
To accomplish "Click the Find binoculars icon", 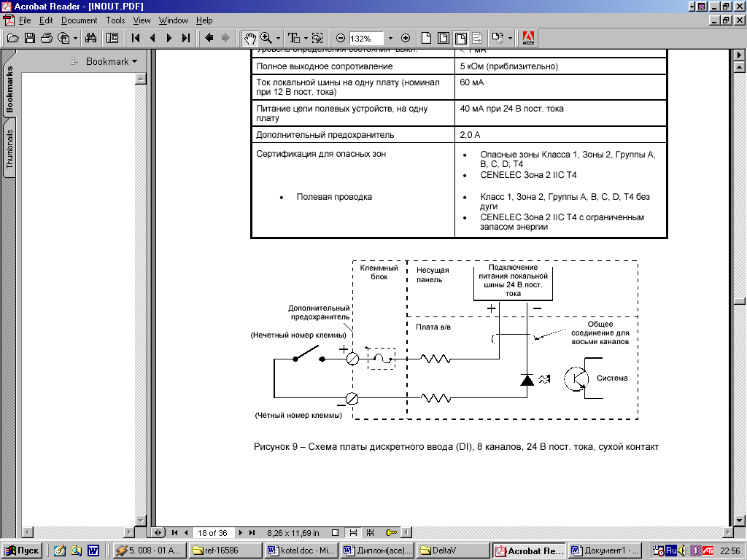I will tap(91, 38).
